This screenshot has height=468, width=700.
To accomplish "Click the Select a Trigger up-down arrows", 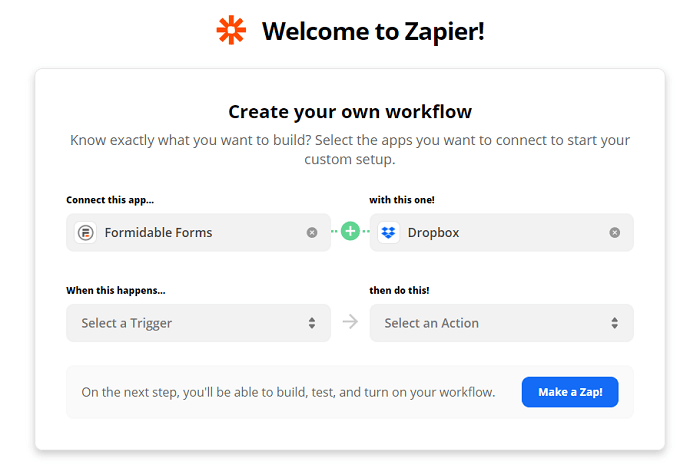I will 312,323.
